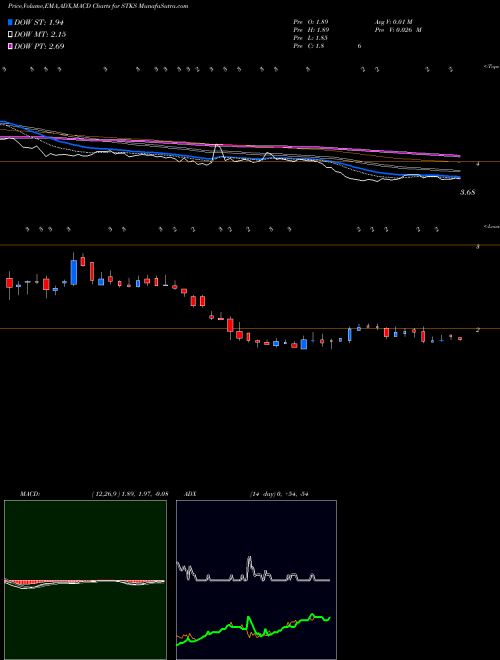Open the dark blue ADX chart panel

(x=256, y=580)
